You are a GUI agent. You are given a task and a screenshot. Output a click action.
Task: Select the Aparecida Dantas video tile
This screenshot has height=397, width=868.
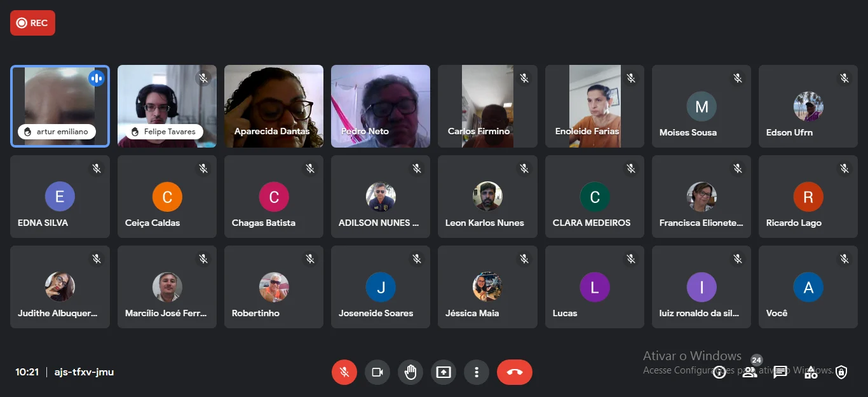click(274, 106)
